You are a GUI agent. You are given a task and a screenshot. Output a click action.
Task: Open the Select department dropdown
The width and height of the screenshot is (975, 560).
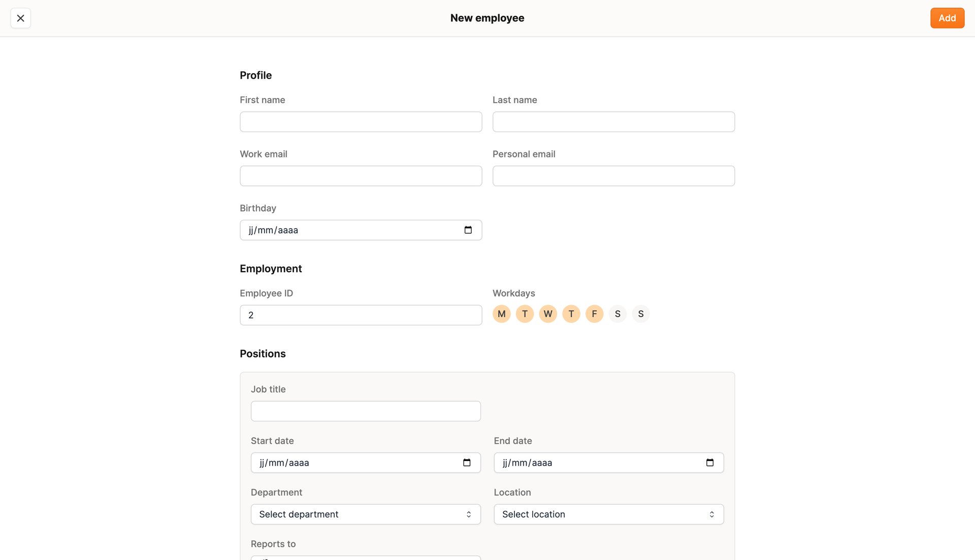pos(365,514)
